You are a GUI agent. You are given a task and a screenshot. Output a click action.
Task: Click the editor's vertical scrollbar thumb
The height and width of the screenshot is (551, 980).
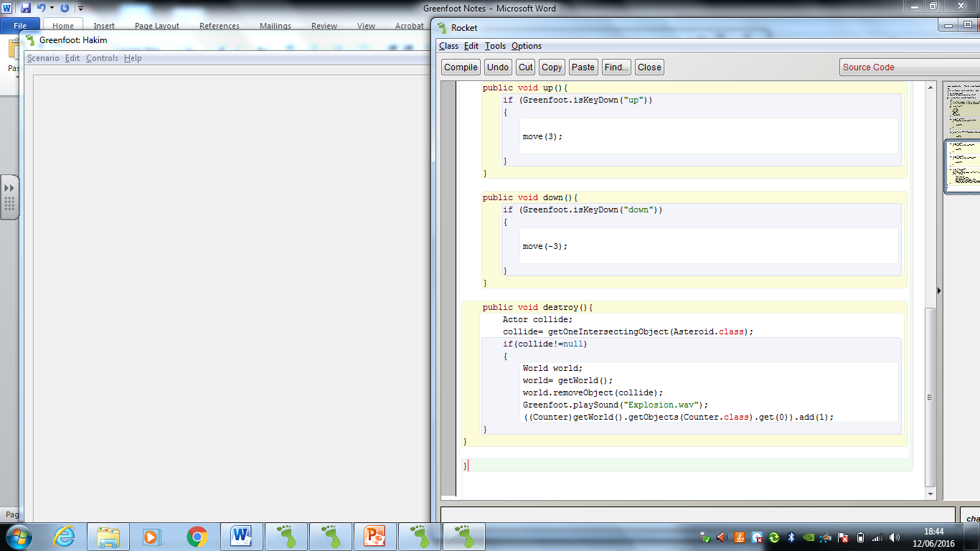(x=930, y=397)
